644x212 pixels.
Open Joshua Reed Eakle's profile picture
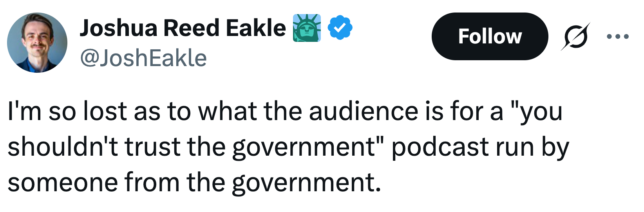tap(37, 43)
